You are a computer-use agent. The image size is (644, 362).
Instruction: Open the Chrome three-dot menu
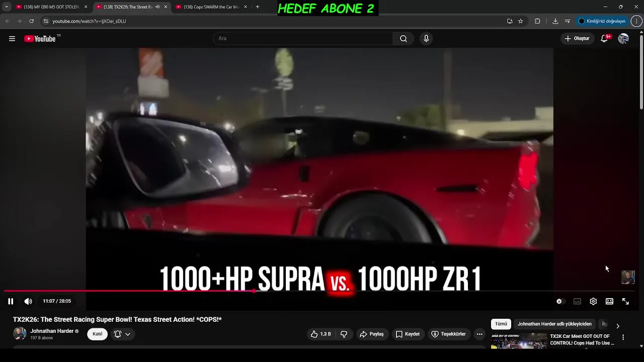point(636,21)
